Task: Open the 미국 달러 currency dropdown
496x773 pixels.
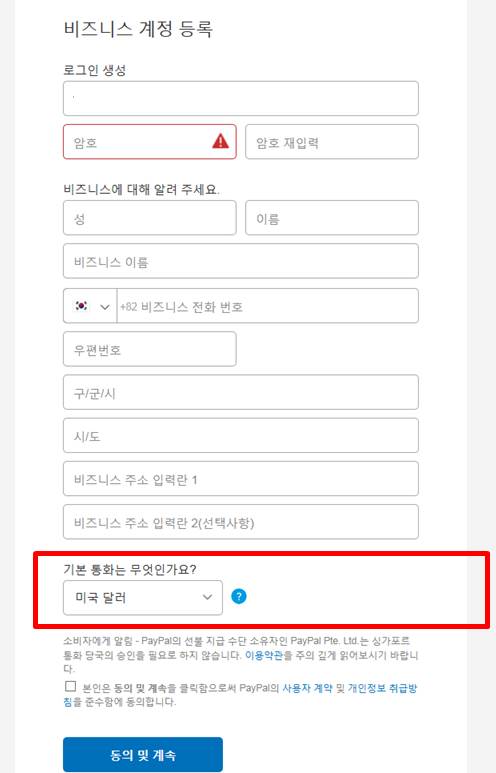Action: coord(143,597)
